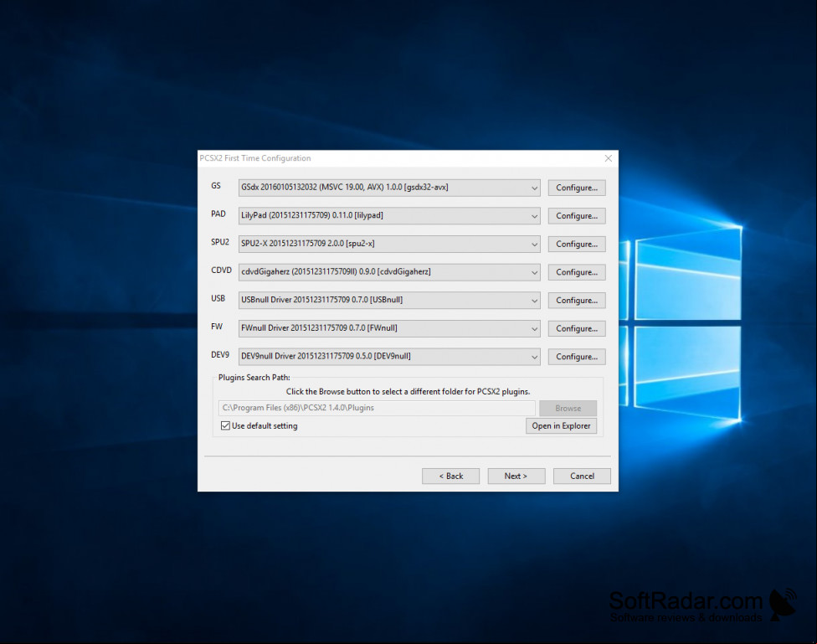Screen dimensions: 817x644
Task: Click the Browse instruction text
Action: click(408, 392)
